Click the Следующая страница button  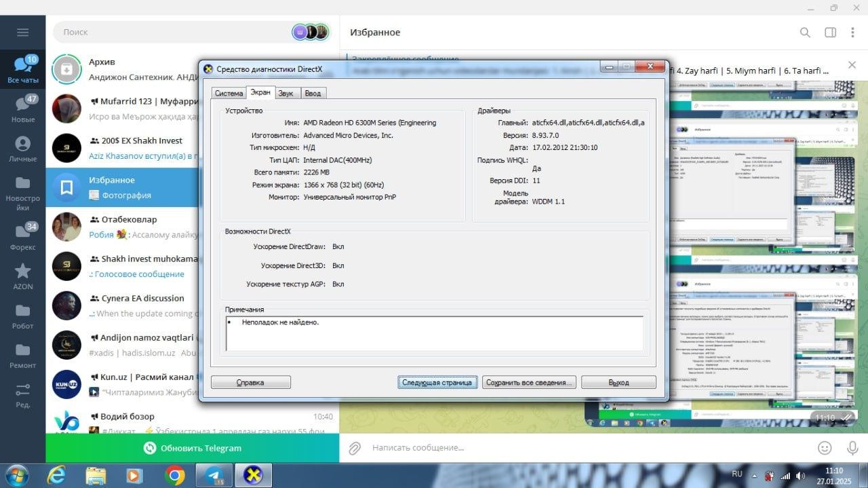pos(437,382)
